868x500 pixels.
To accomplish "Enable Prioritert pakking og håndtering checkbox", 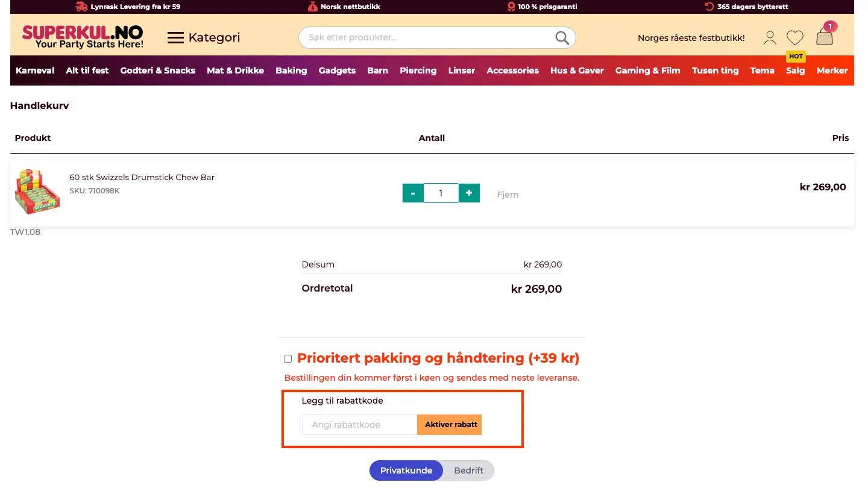I will 288,359.
